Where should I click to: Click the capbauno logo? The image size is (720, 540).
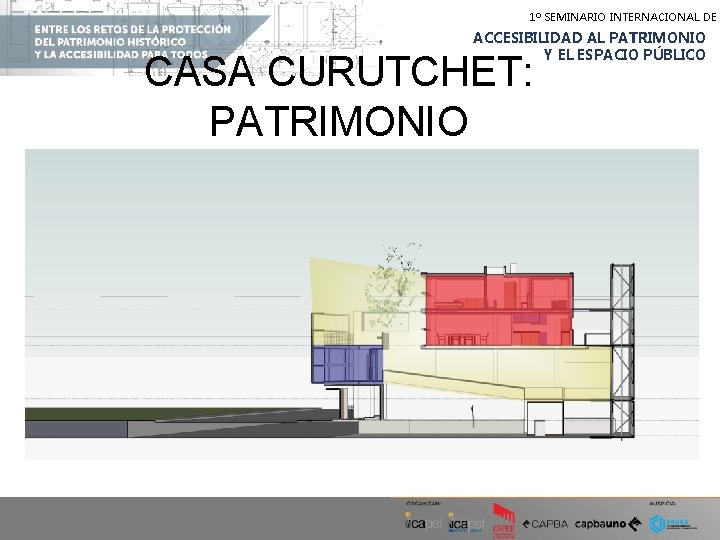click(x=608, y=523)
